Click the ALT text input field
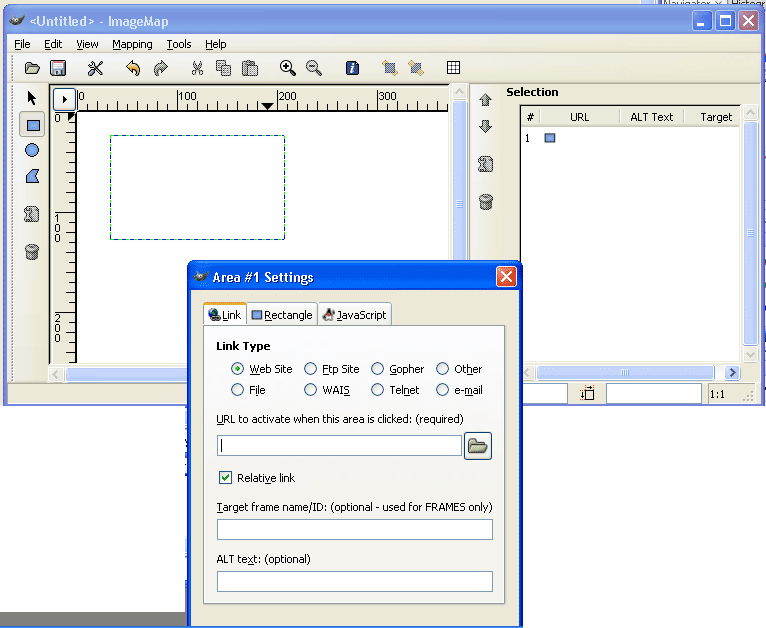This screenshot has height=628, width=766. pos(355,581)
